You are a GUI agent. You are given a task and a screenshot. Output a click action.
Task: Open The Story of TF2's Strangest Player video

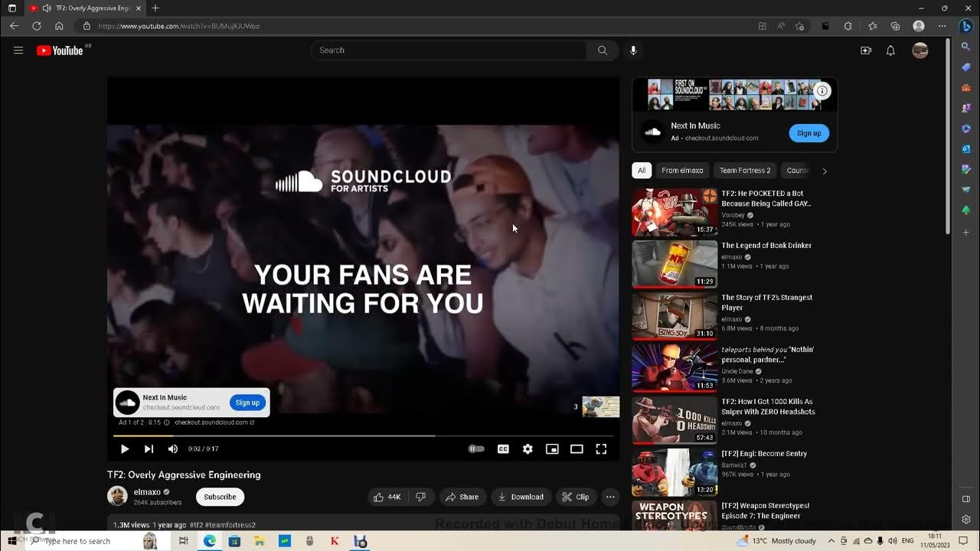tap(767, 302)
